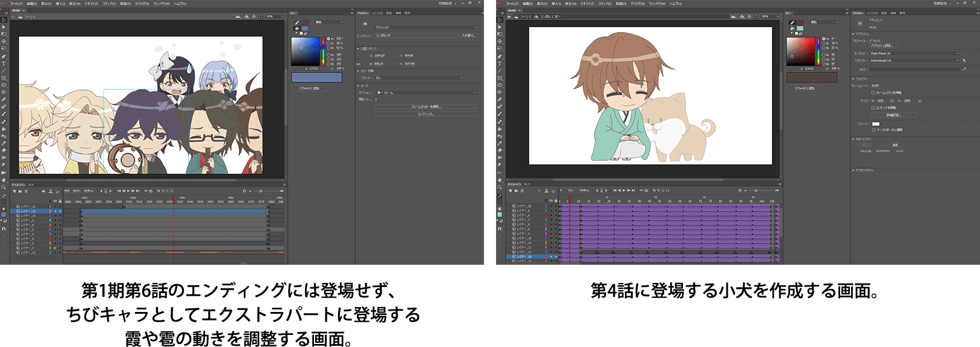980x347 pixels.
Task: Collapse カラー効果 section in left properties
Action: coord(358,71)
